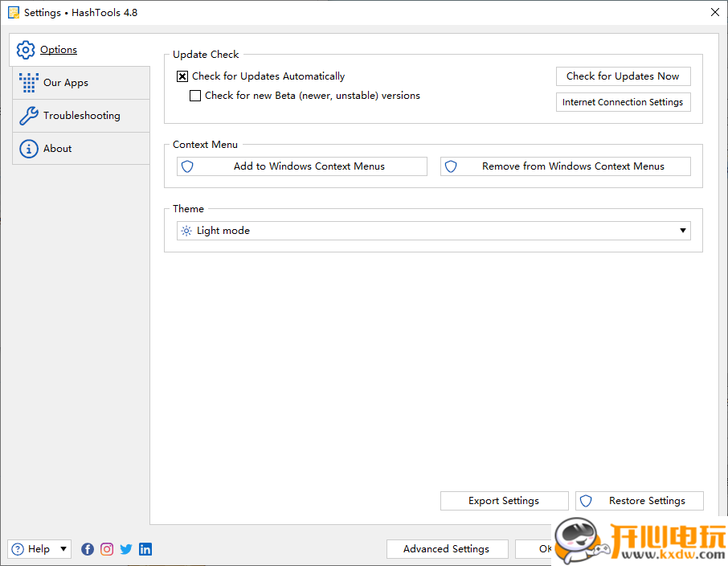Click the sun icon in Theme selector
Screen dimensions: 728x566
click(x=186, y=231)
